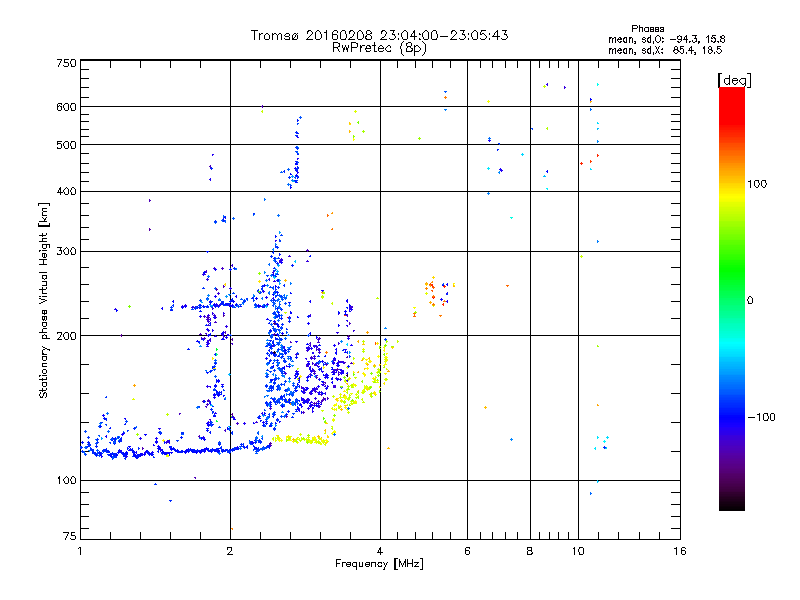Click the y-axis tick label "75"
Image resolution: width=800 pixels, height=600 pixels.
[x=70, y=536]
